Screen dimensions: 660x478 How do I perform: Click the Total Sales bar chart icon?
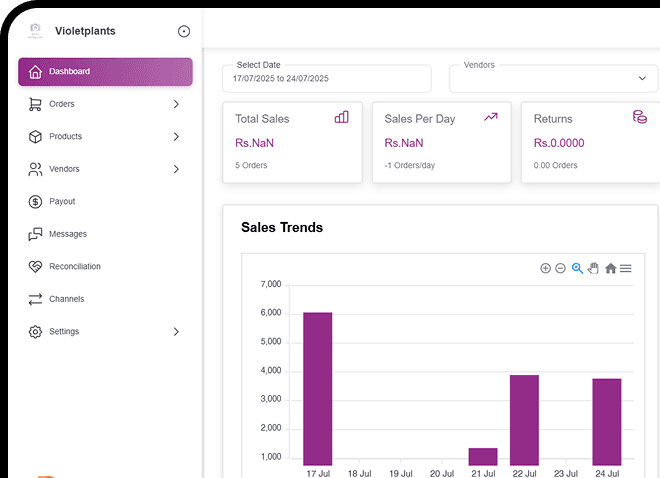pyautogui.click(x=342, y=117)
